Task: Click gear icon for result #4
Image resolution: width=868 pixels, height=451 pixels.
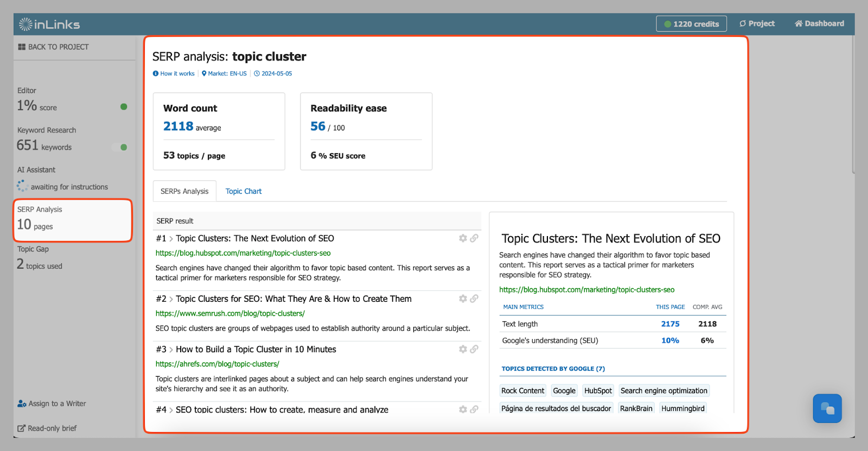Action: [463, 409]
